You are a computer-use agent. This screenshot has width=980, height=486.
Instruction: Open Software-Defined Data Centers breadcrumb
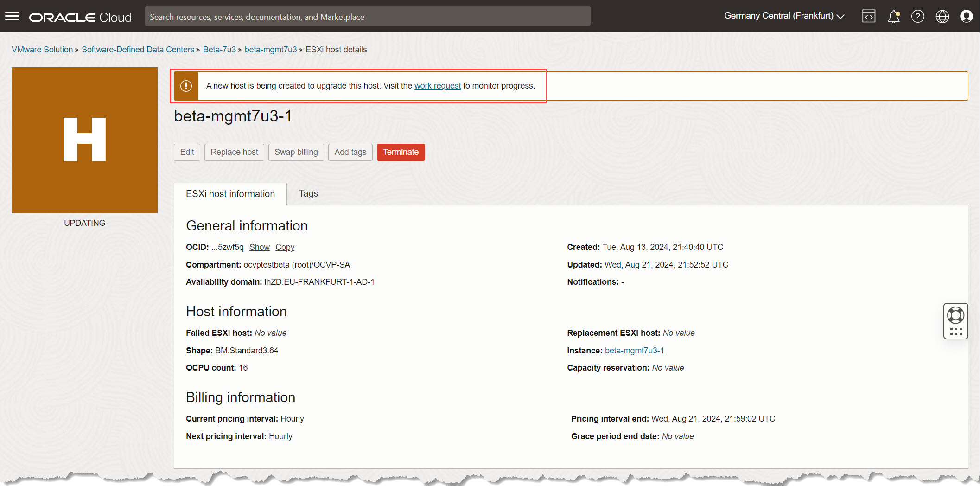click(x=138, y=50)
